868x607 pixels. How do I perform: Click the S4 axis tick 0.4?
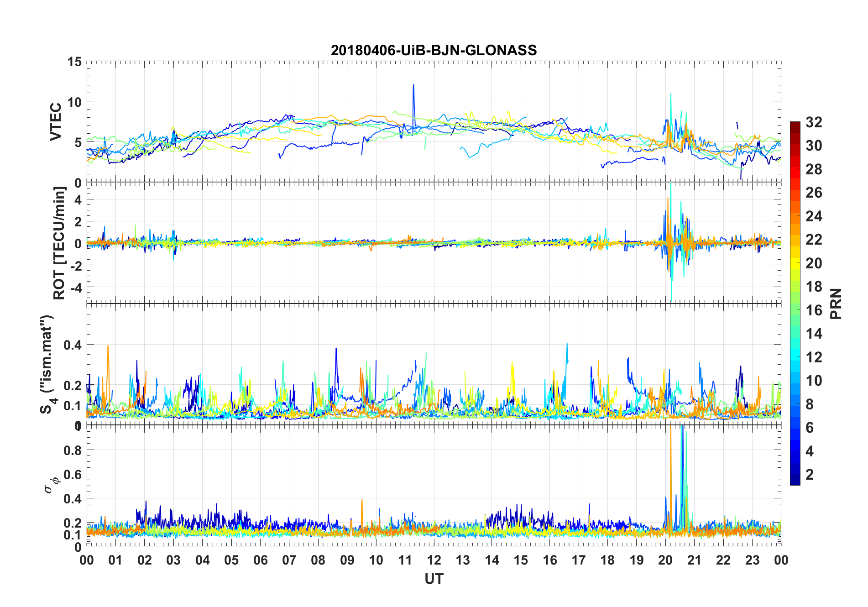(x=73, y=345)
